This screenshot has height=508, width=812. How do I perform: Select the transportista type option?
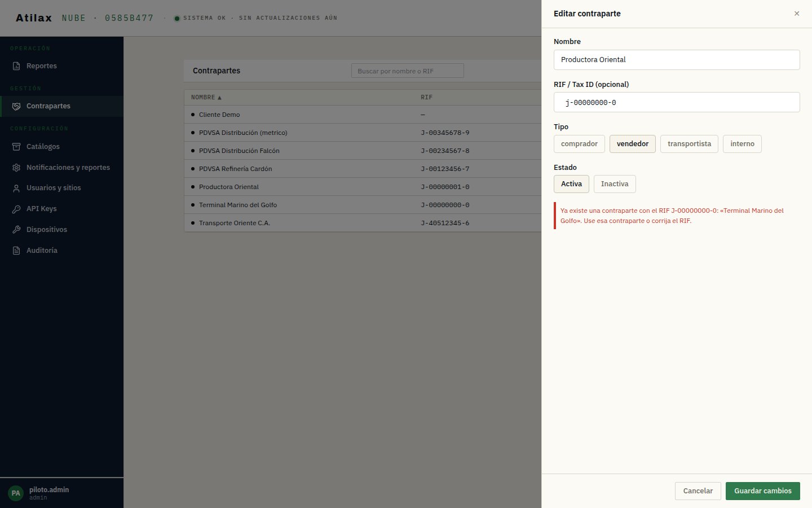point(689,144)
